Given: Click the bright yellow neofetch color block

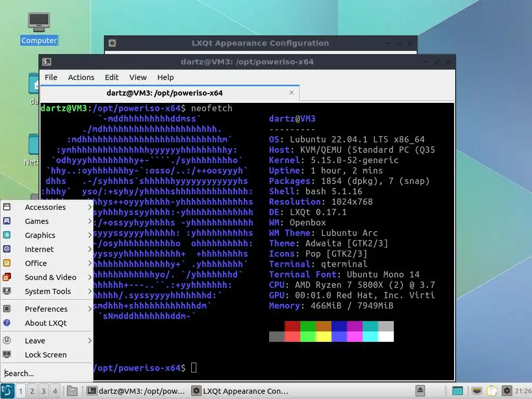Looking at the screenshot, I should 324,337.
